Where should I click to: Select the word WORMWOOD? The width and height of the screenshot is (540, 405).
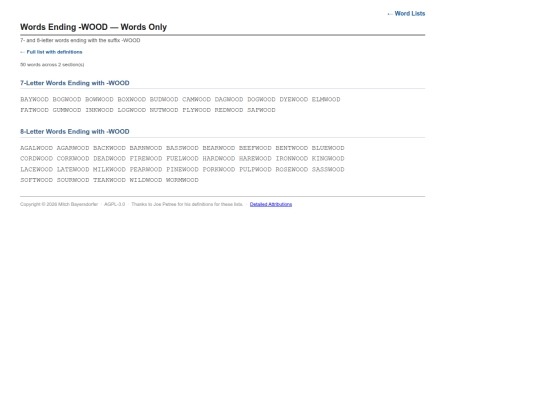coord(182,180)
